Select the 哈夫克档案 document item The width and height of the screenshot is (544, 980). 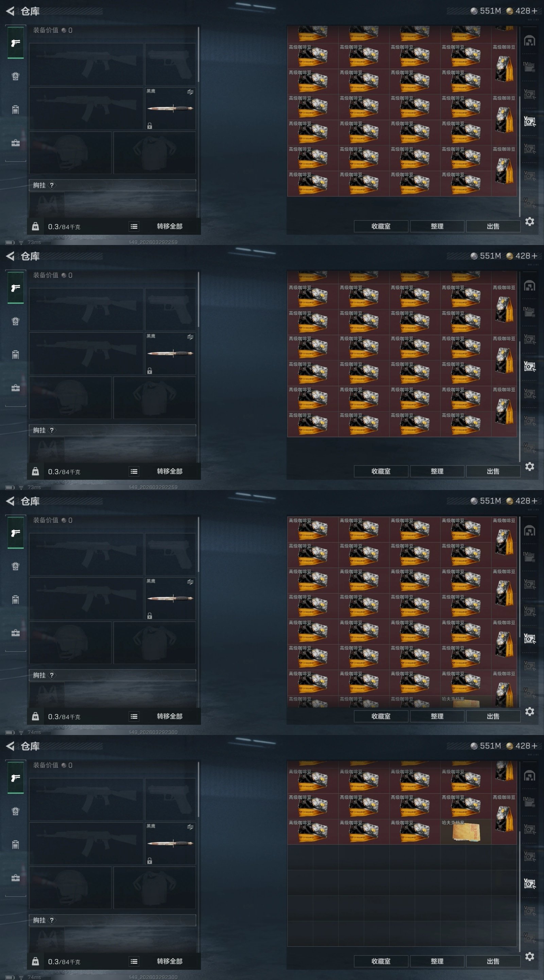click(x=466, y=832)
